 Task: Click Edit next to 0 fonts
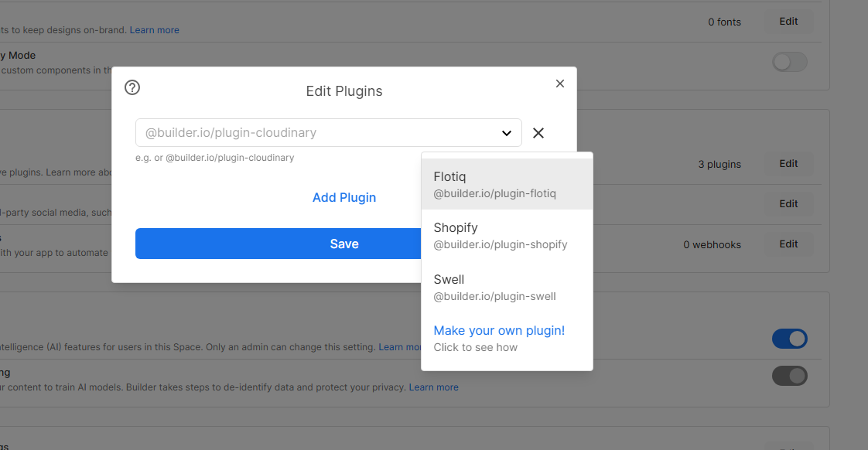788,22
